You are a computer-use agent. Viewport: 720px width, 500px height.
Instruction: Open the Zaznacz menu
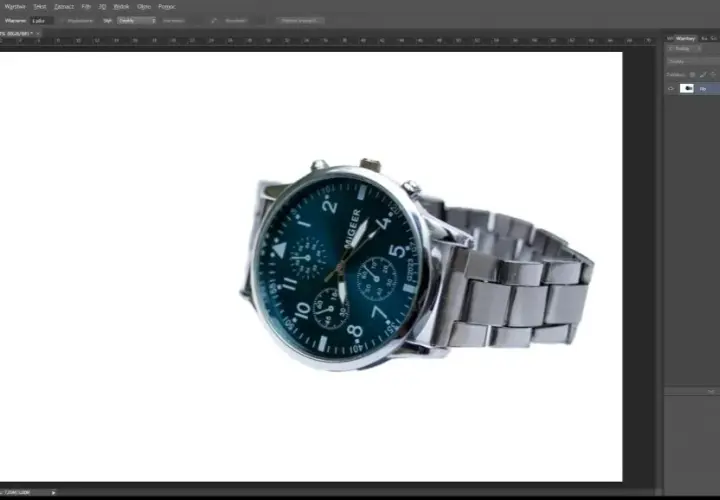point(64,7)
